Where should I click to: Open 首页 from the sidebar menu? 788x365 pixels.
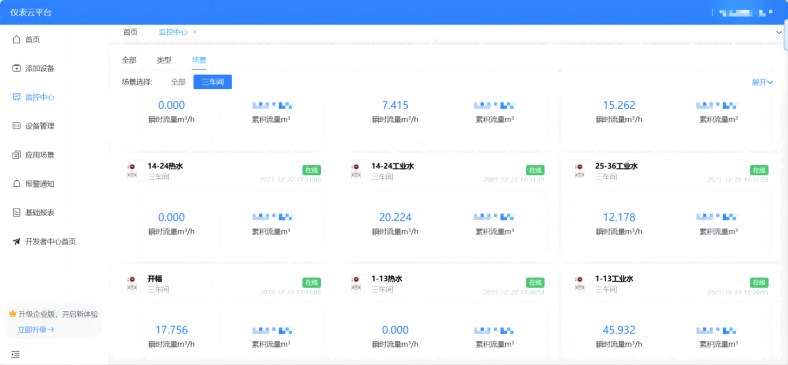33,39
